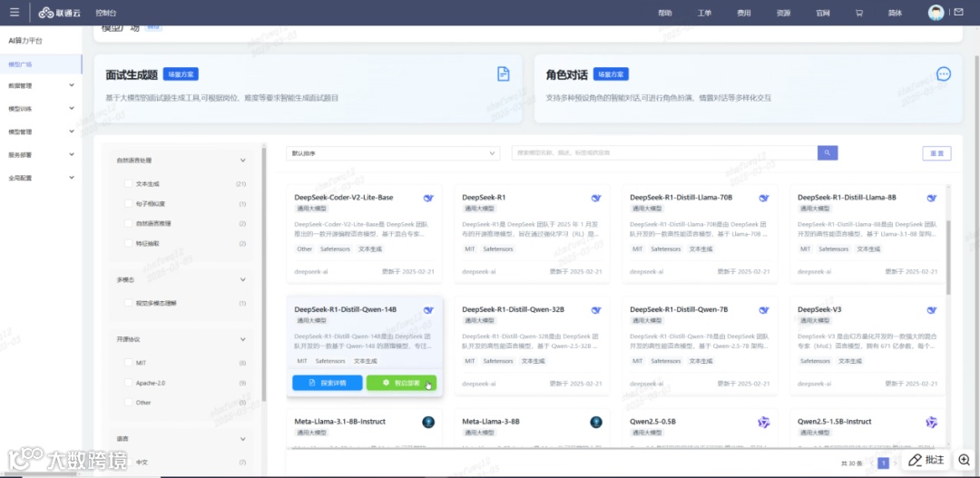Collapse the 开源协议 filter group

[x=243, y=339]
